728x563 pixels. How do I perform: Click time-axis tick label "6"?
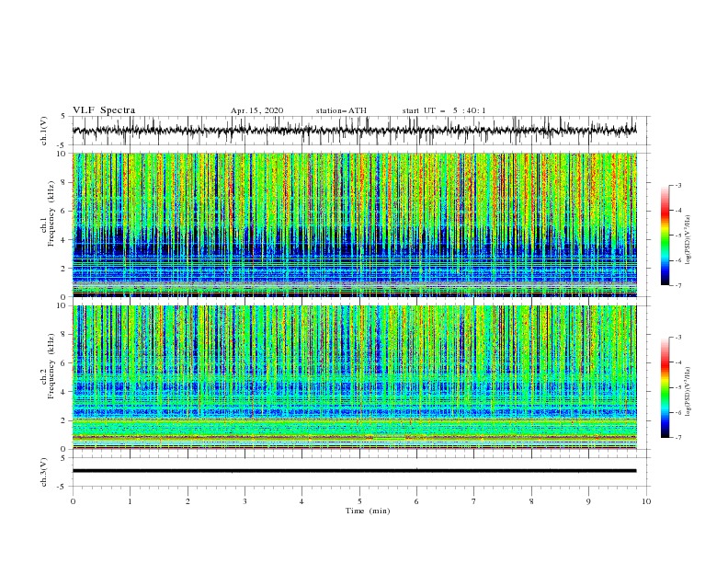416,501
